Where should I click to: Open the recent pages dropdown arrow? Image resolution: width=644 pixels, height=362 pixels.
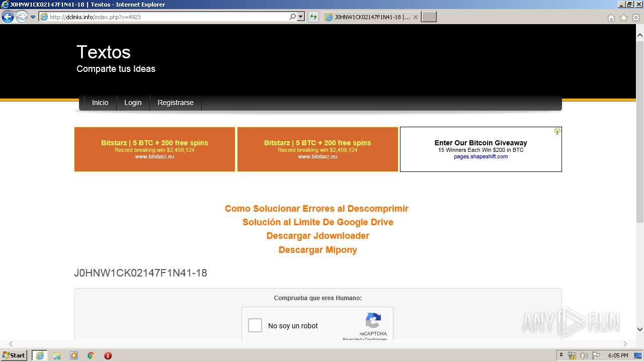point(33,17)
